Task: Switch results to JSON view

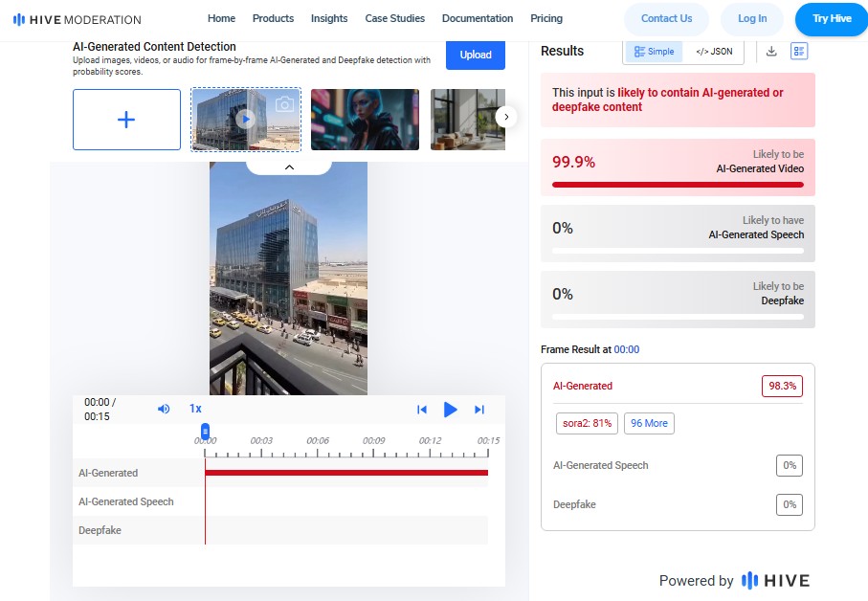Action: pos(714,52)
